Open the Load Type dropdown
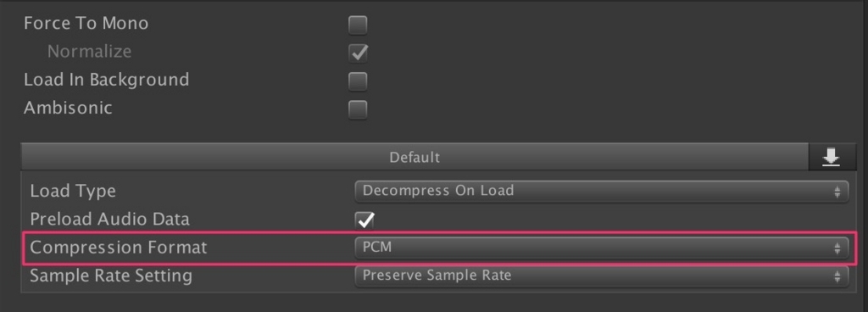This screenshot has width=868, height=312. tap(602, 192)
